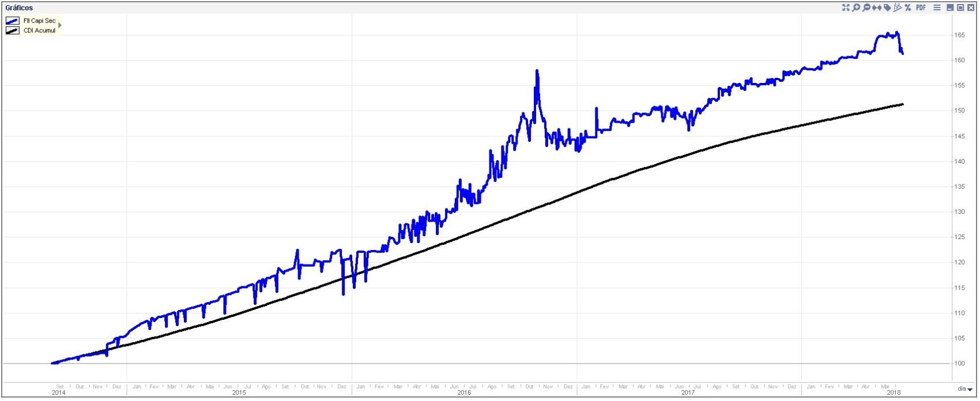
Task: Open the chart indicators trendline icon
Action: (897, 7)
